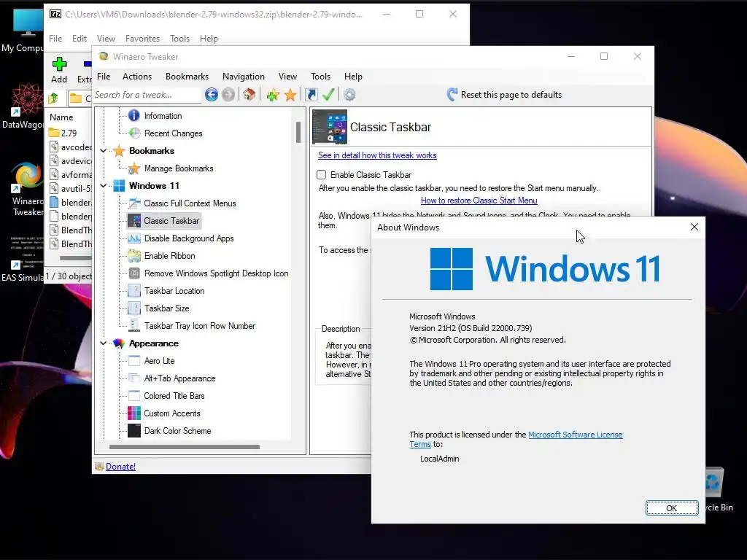
Task: Open the Help menu in Winaero Tweaker
Action: point(354,77)
